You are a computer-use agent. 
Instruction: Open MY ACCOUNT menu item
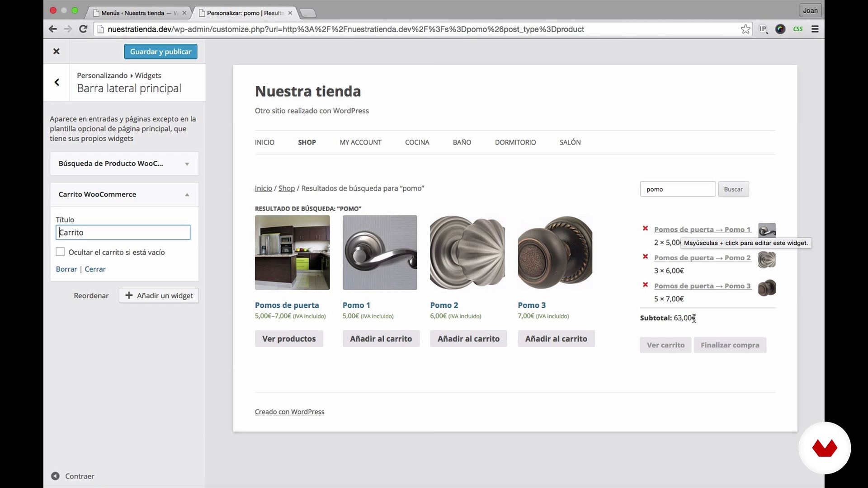pos(361,142)
